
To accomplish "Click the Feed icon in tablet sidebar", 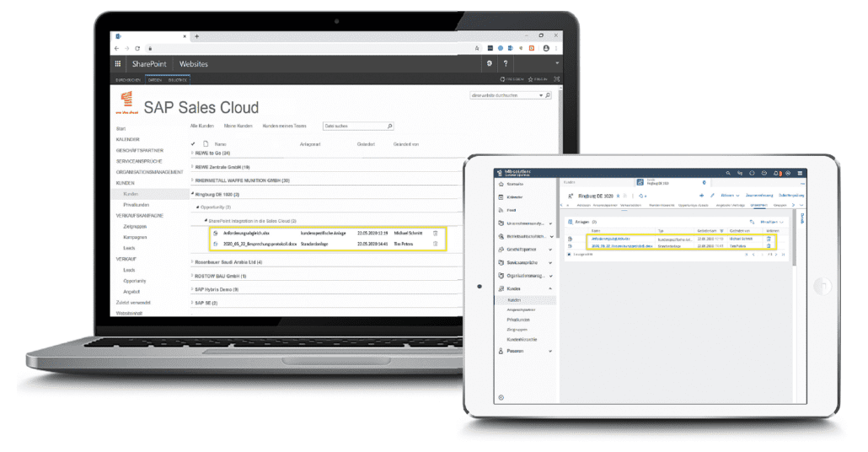I will [x=502, y=209].
